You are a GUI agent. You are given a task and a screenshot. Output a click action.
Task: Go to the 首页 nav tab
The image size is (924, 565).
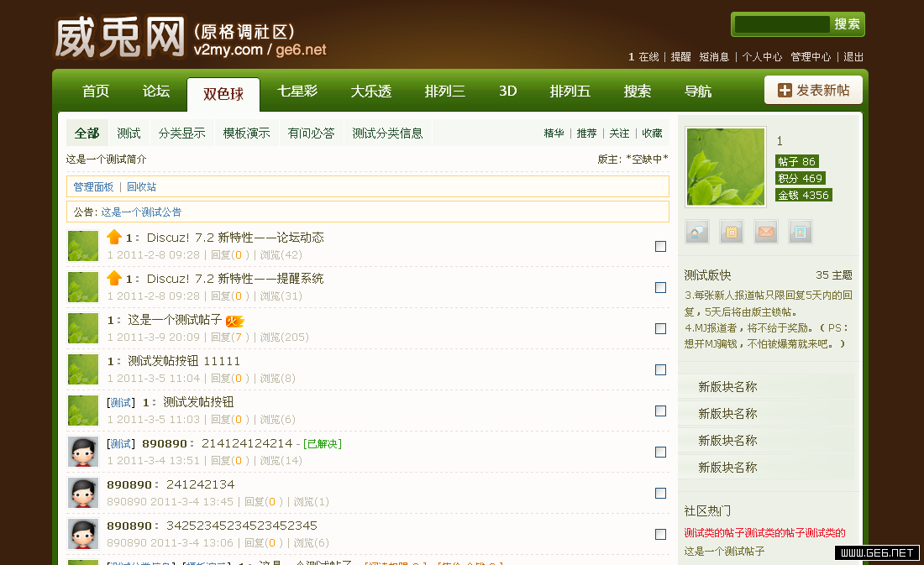tap(96, 92)
